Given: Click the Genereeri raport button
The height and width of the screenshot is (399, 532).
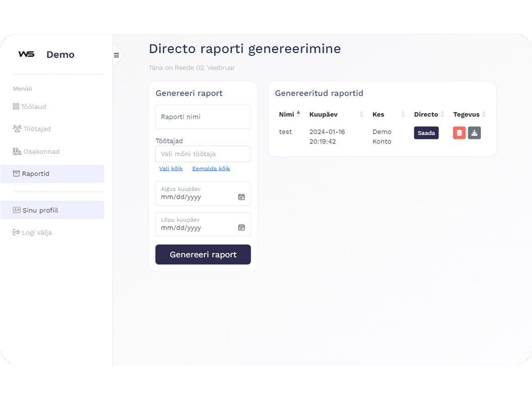Looking at the screenshot, I should [203, 255].
